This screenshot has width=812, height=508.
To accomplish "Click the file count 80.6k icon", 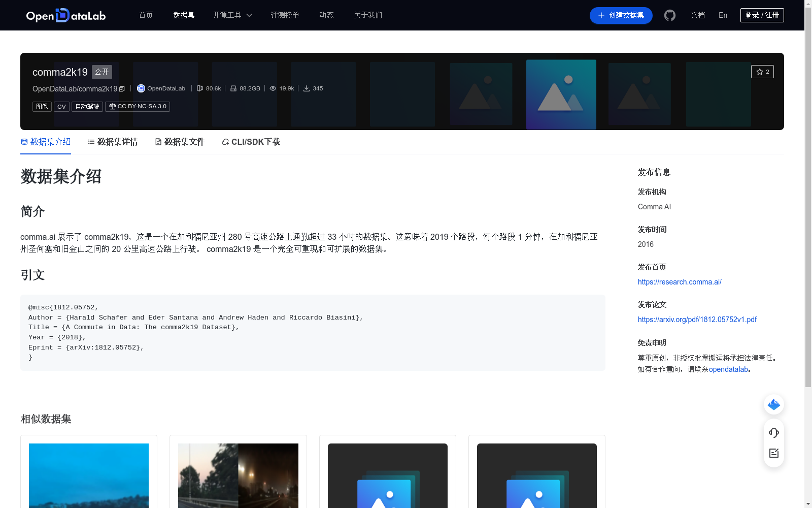I will click(x=200, y=88).
